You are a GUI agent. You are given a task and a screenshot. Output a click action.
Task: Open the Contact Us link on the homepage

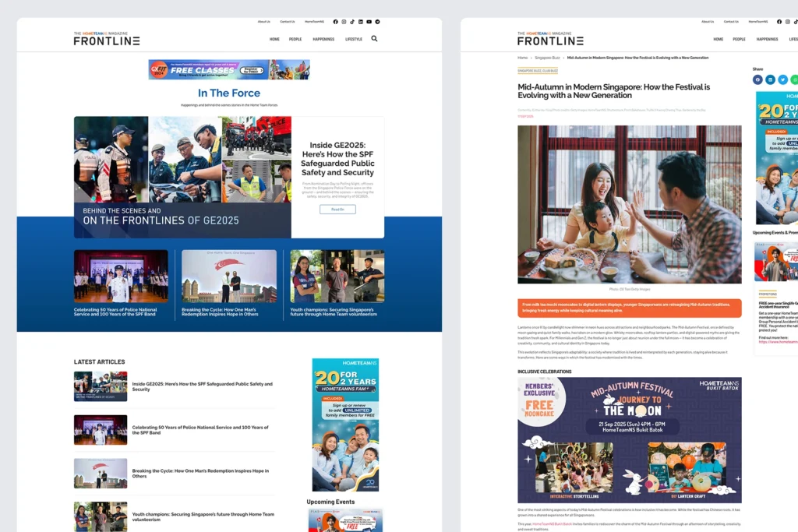(288, 22)
